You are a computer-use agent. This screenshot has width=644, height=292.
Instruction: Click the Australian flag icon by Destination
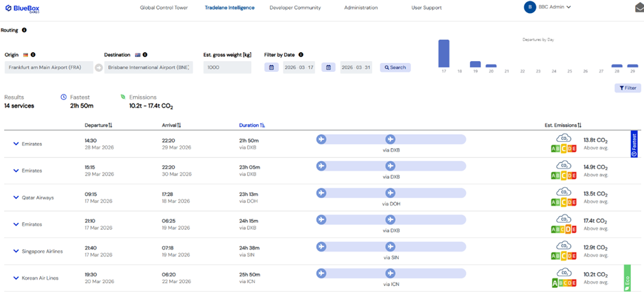coord(138,55)
